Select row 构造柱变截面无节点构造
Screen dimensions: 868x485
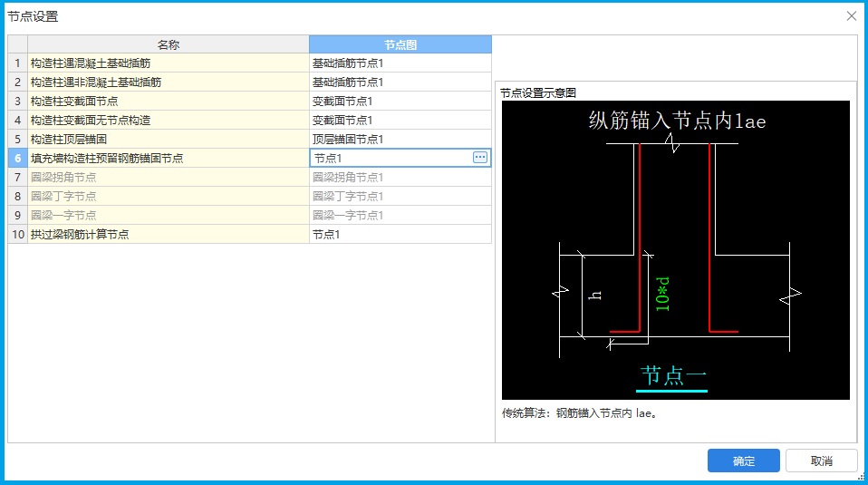click(169, 121)
